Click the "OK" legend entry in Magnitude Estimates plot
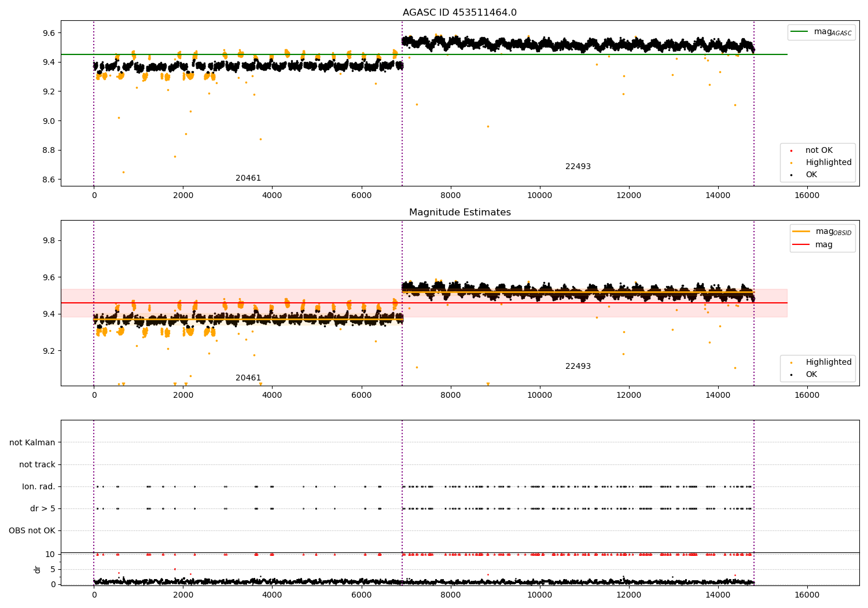The width and height of the screenshot is (868, 608). pos(811,375)
